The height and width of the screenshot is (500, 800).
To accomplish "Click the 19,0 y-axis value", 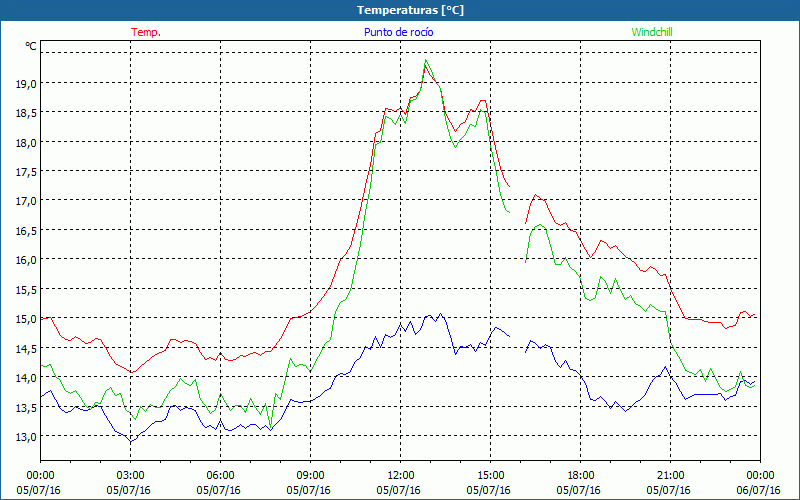I will pos(26,84).
